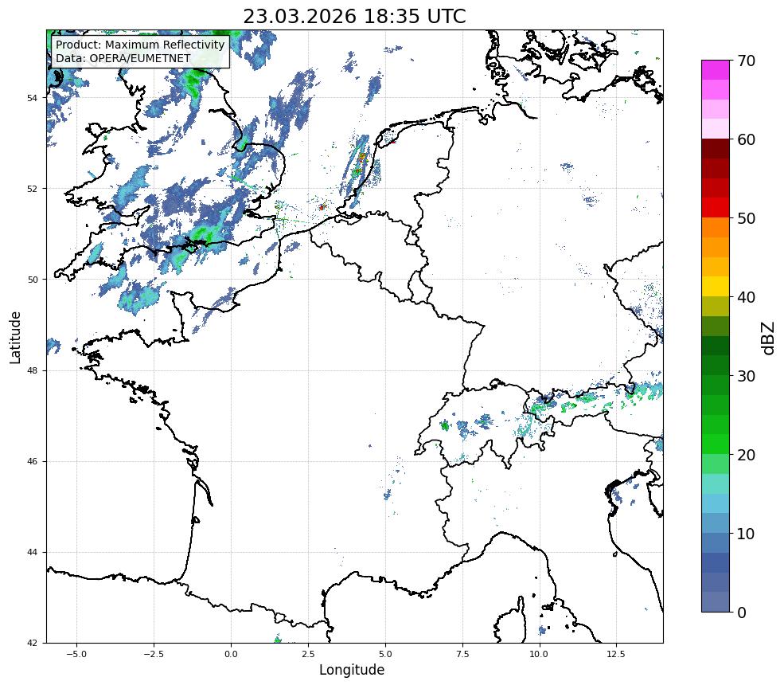Click the title "23.03.2026 18:35 UTC"

354,17
